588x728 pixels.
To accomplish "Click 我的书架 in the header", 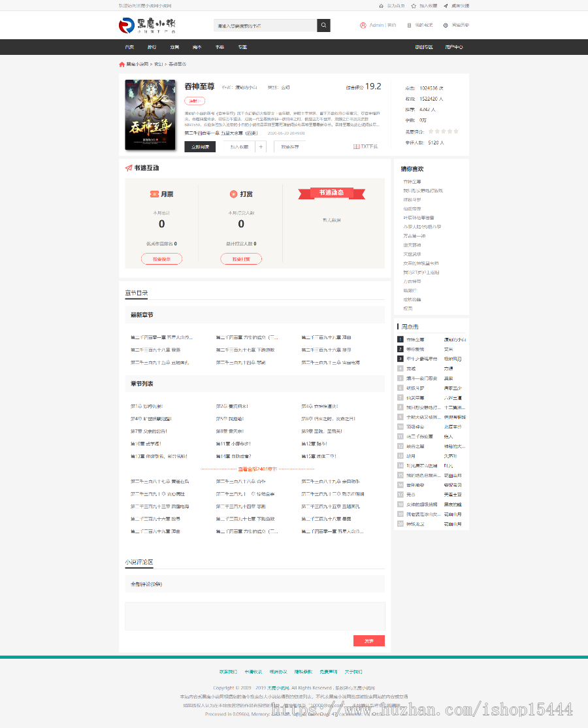I will tap(423, 25).
